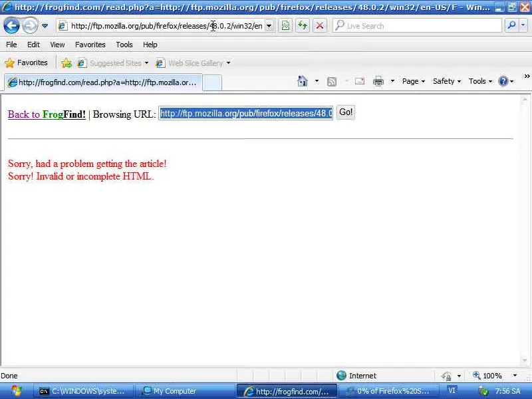Select the frogfind.com browser tab
This screenshot has width=532, height=399.
(x=104, y=82)
